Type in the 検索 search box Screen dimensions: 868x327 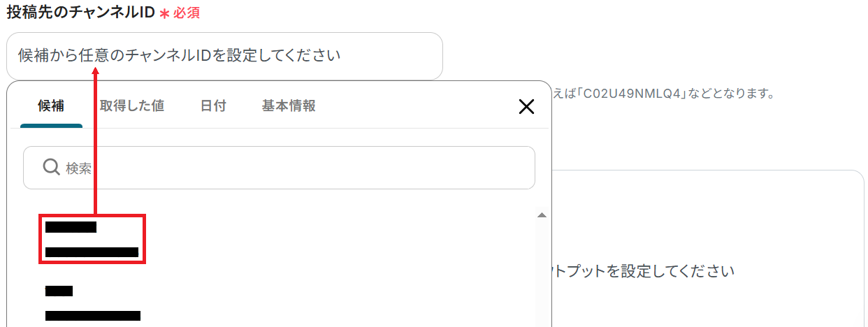pyautogui.click(x=294, y=168)
